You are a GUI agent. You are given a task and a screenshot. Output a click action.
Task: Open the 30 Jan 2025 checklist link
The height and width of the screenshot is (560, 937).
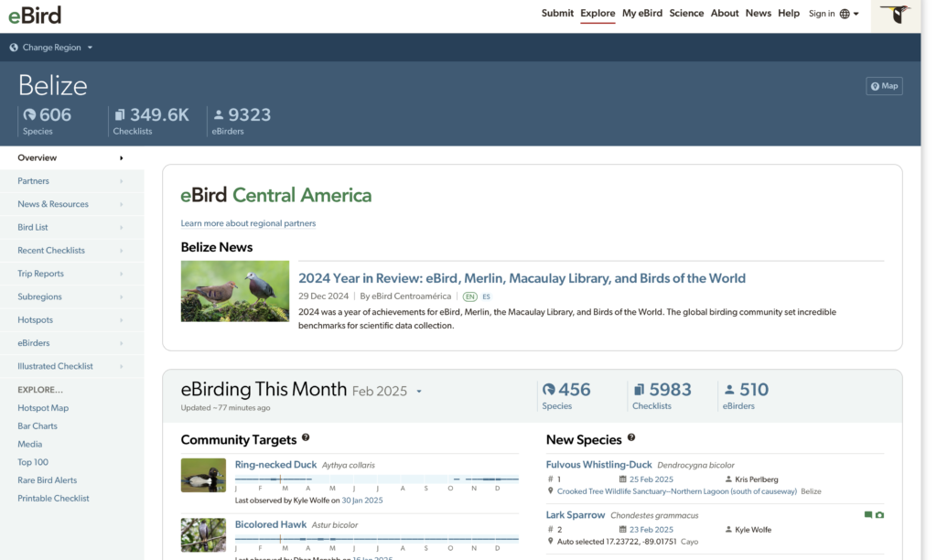click(362, 501)
